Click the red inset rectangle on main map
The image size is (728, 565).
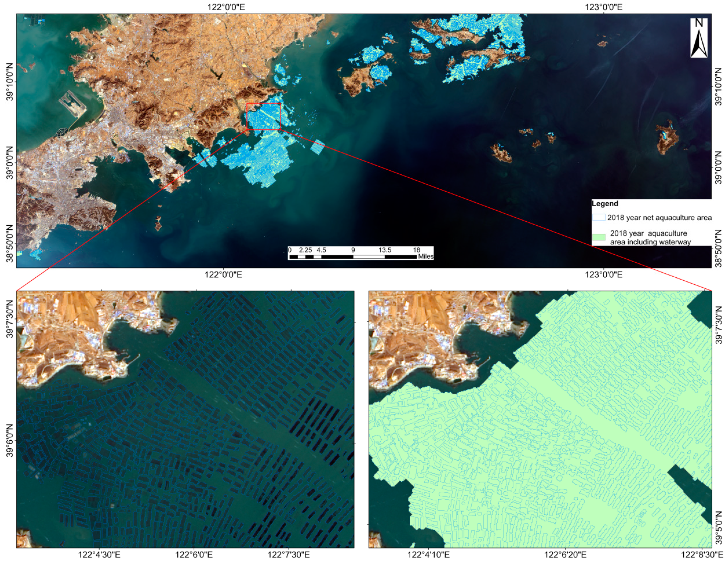[x=264, y=116]
